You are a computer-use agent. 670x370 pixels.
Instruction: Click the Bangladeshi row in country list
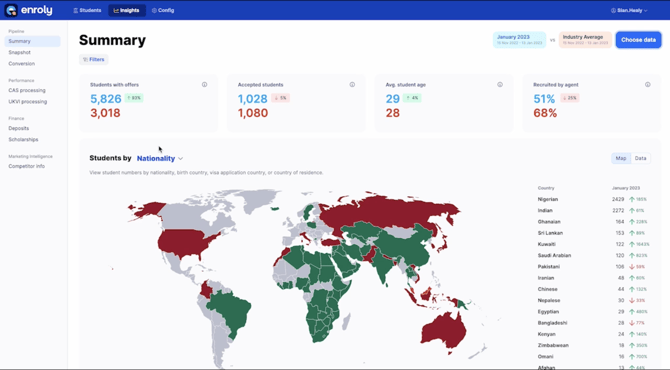pyautogui.click(x=593, y=323)
